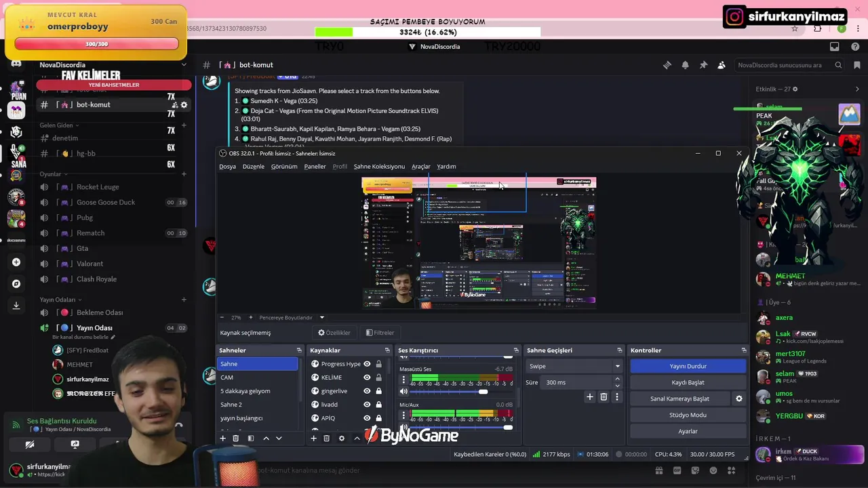
Task: Add a new scene with the plus icon
Action: point(222,439)
